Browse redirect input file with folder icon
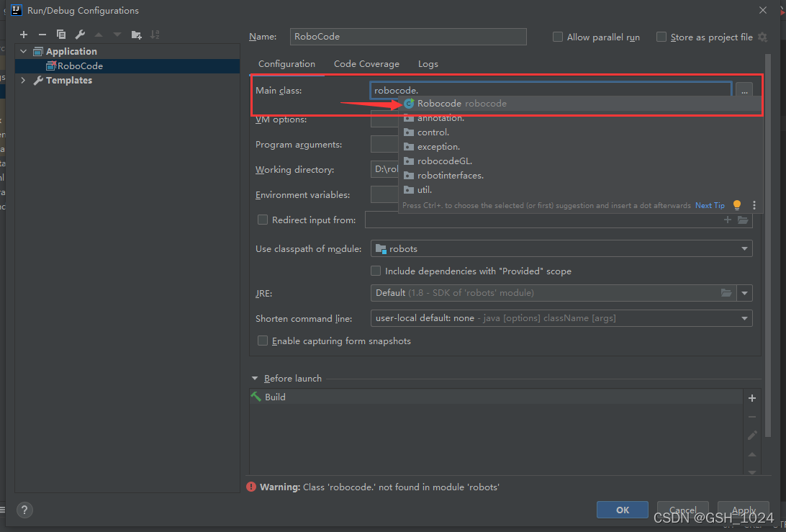 pos(743,220)
